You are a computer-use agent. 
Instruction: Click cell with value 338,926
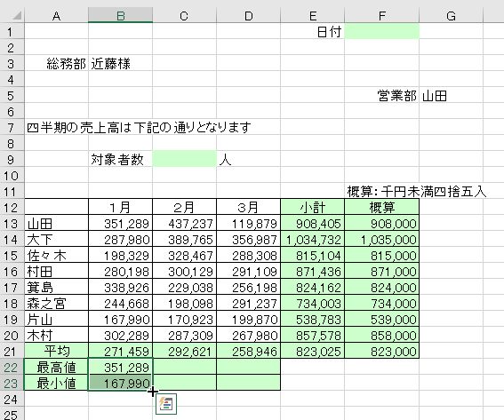pos(121,287)
